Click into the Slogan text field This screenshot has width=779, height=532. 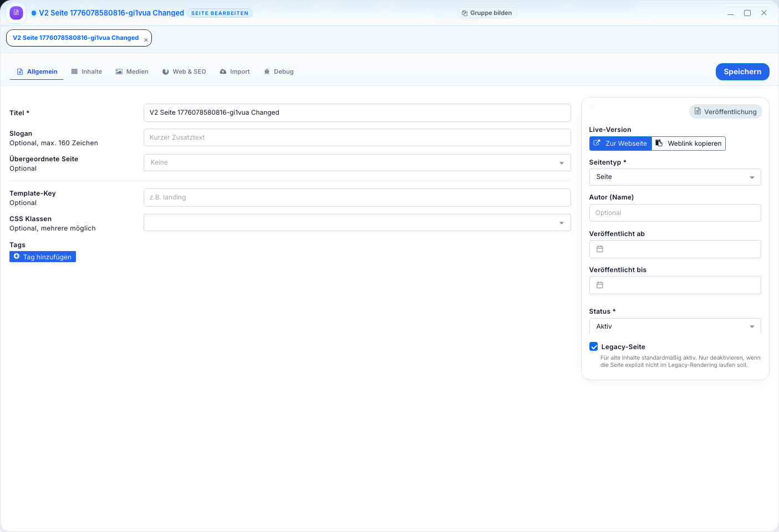tap(357, 138)
